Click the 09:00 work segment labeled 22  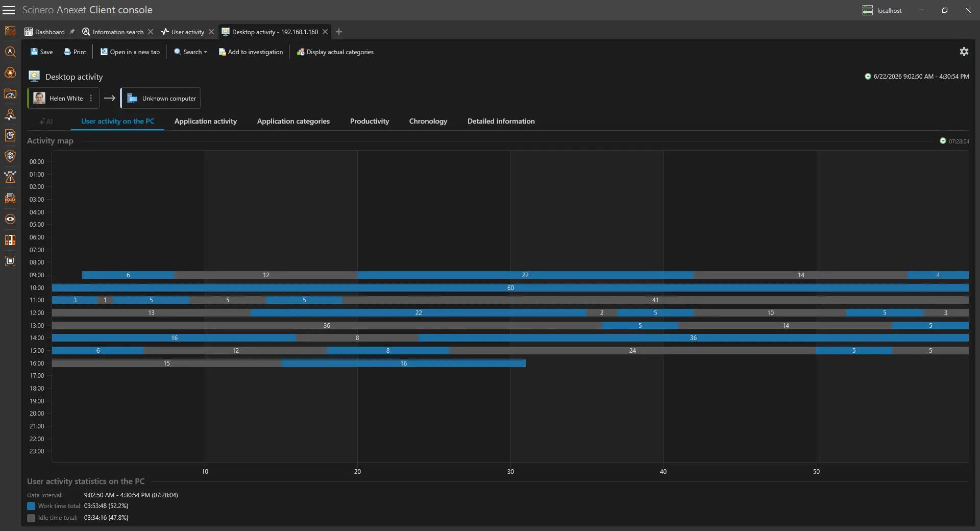click(525, 275)
